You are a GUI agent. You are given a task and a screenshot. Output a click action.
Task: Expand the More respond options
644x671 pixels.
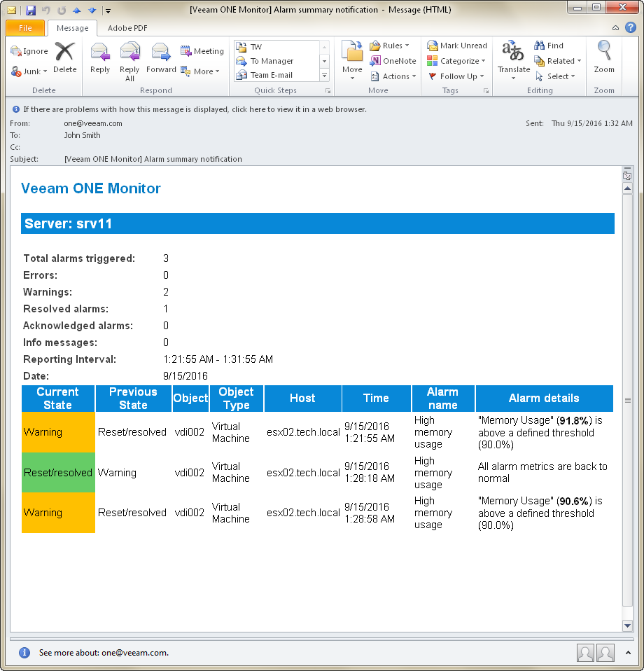pos(200,71)
